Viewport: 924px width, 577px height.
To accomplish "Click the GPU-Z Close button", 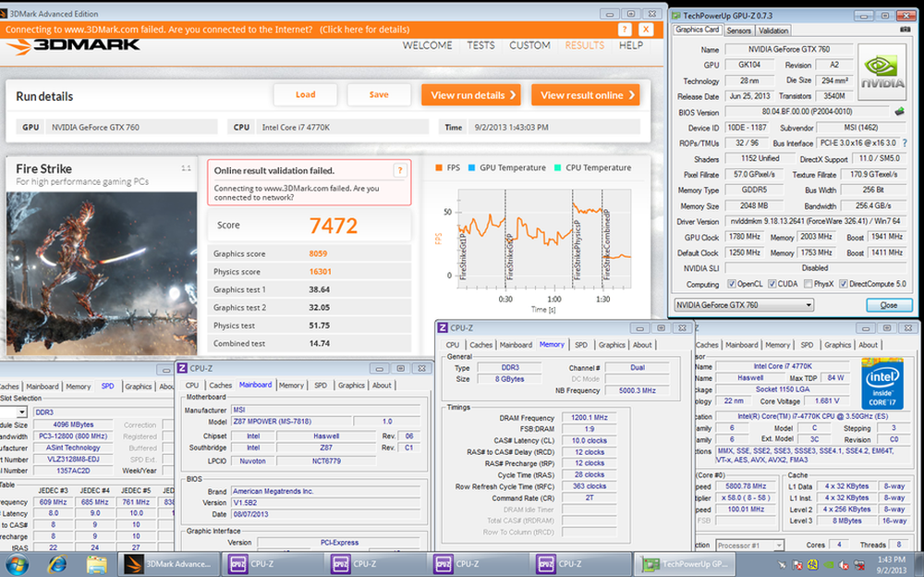I will click(889, 305).
